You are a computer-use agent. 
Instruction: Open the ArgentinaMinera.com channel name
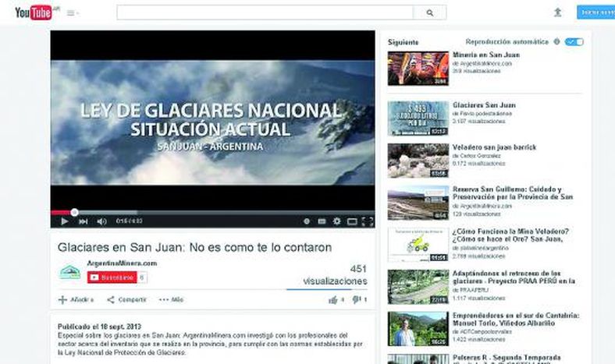click(x=122, y=263)
